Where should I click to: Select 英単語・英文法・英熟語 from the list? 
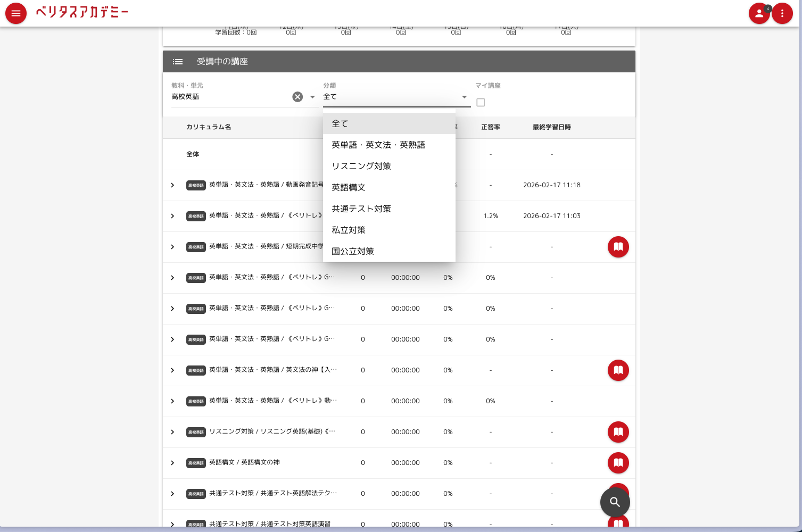tap(378, 145)
